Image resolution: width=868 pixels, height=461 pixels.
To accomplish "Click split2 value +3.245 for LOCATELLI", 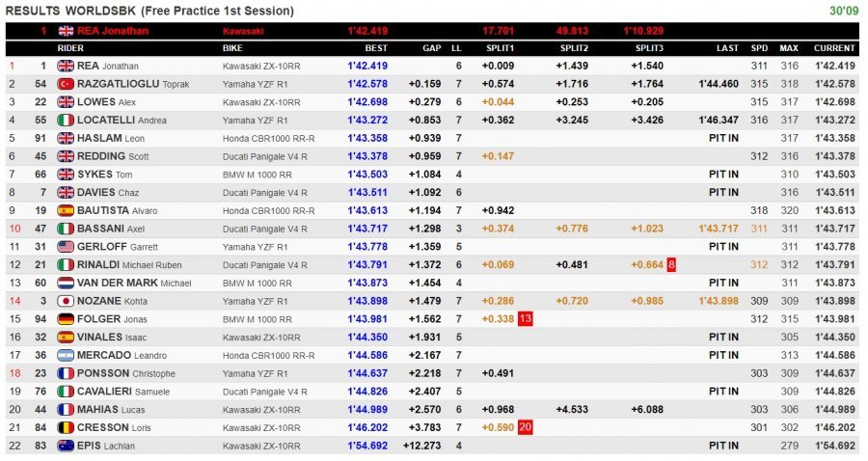I will click(572, 121).
